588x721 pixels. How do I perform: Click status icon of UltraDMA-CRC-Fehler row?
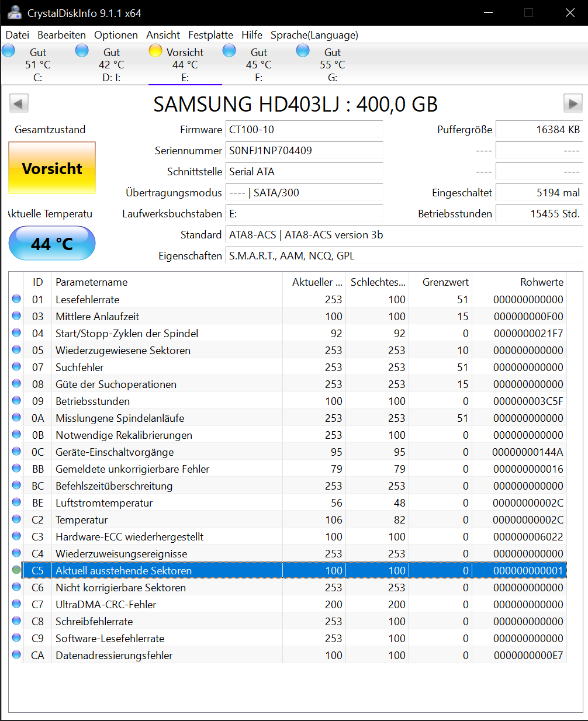16,604
